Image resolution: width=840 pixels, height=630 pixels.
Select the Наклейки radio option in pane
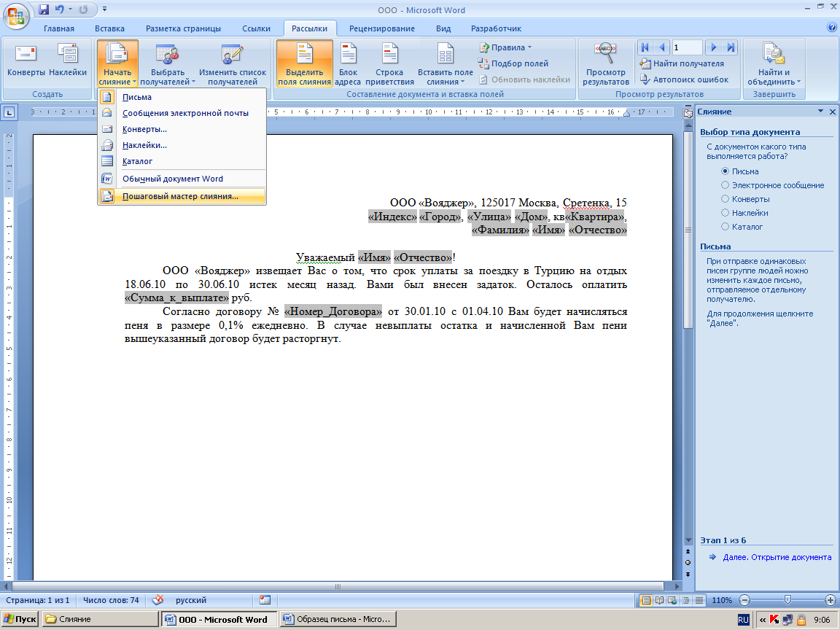point(725,213)
